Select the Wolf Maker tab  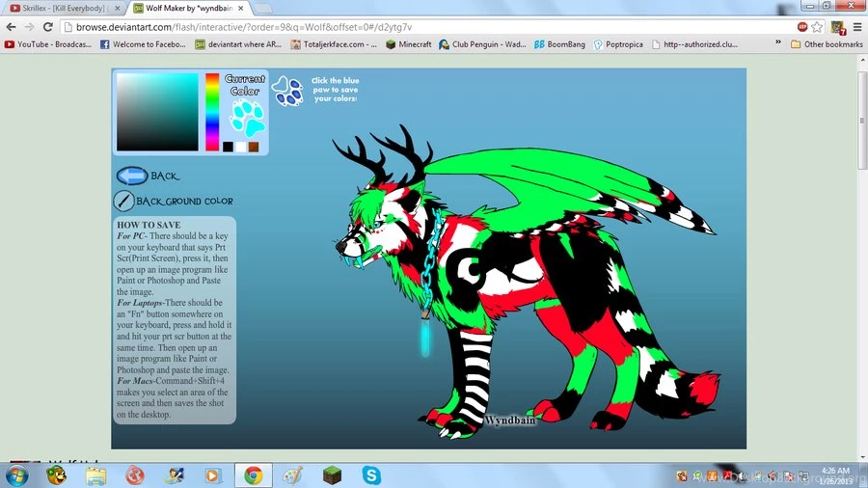[x=188, y=8]
